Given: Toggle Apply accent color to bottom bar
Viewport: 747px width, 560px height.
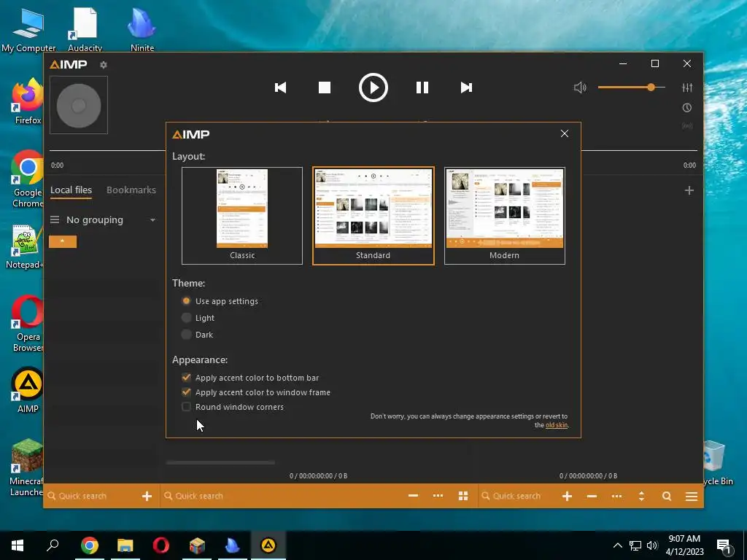Looking at the screenshot, I should coord(250,378).
